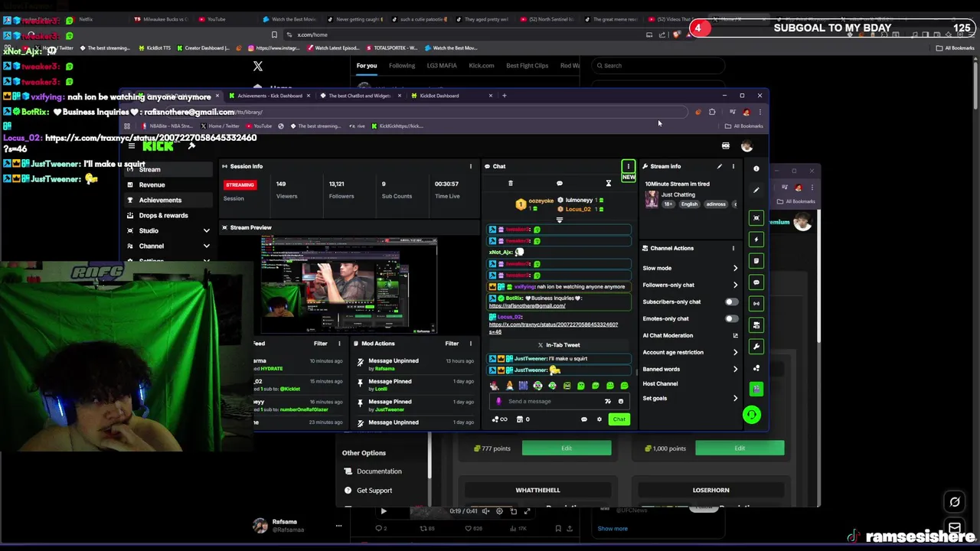Click the Just Chatting category thumbnail
Image resolution: width=980 pixels, height=551 pixels.
pyautogui.click(x=652, y=199)
